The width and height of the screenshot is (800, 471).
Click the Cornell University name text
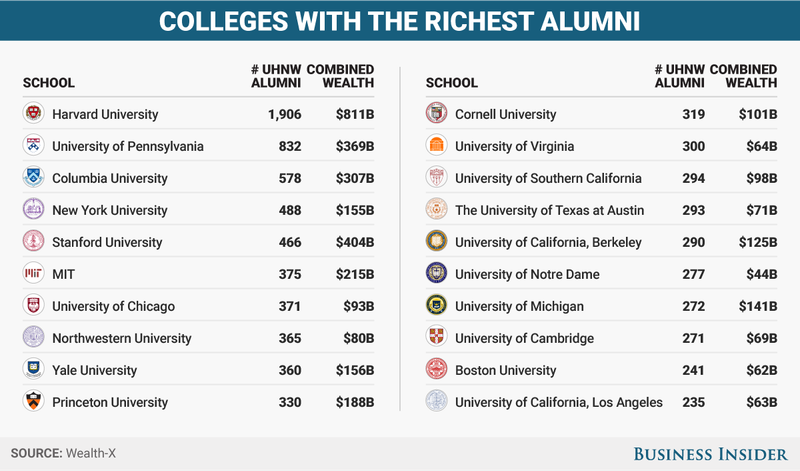tap(506, 114)
